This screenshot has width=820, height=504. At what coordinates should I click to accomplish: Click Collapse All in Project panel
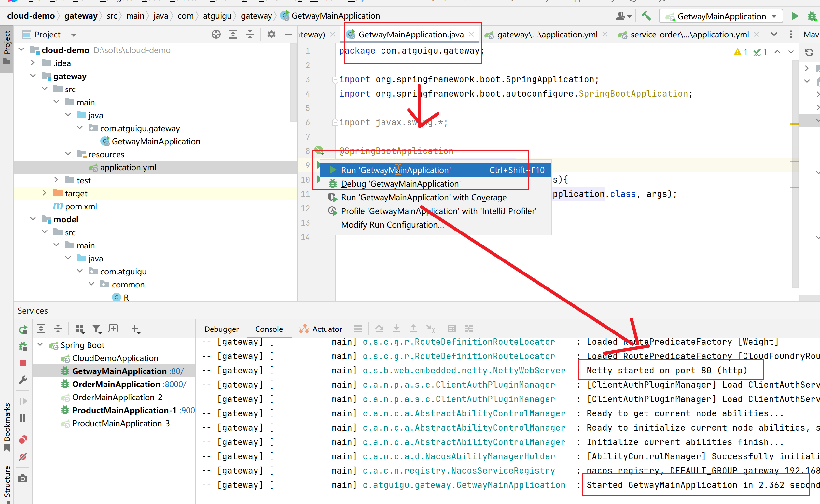tap(250, 34)
